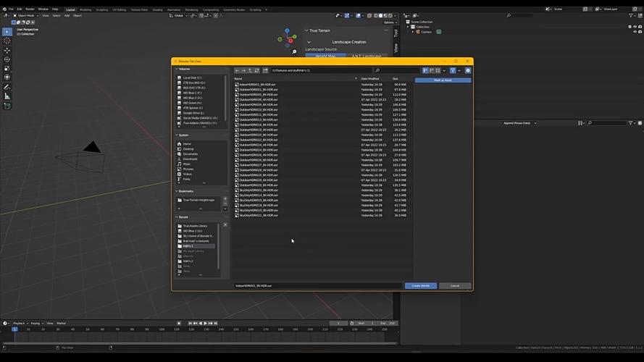The image size is (644, 362).
Task: Open the File menu
Action: click(x=11, y=9)
